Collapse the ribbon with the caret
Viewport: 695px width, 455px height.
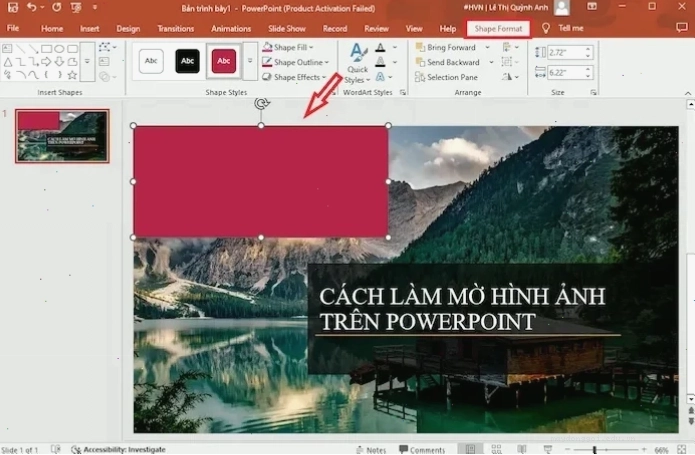pyautogui.click(x=687, y=93)
